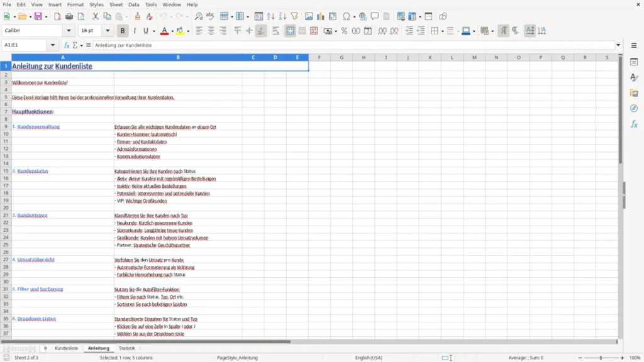
Task: Toggle Right-To-Left paragraph direction button
Action: [516, 31]
